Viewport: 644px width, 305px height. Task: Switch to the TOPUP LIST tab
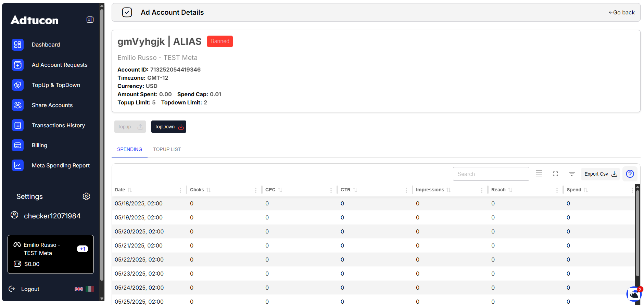coord(167,149)
